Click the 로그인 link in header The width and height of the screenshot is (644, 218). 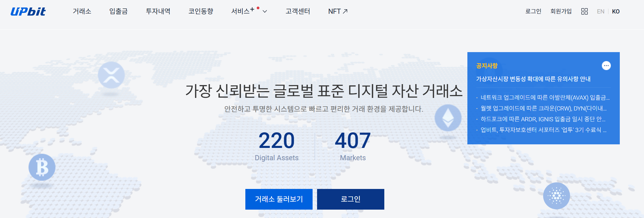tap(533, 11)
